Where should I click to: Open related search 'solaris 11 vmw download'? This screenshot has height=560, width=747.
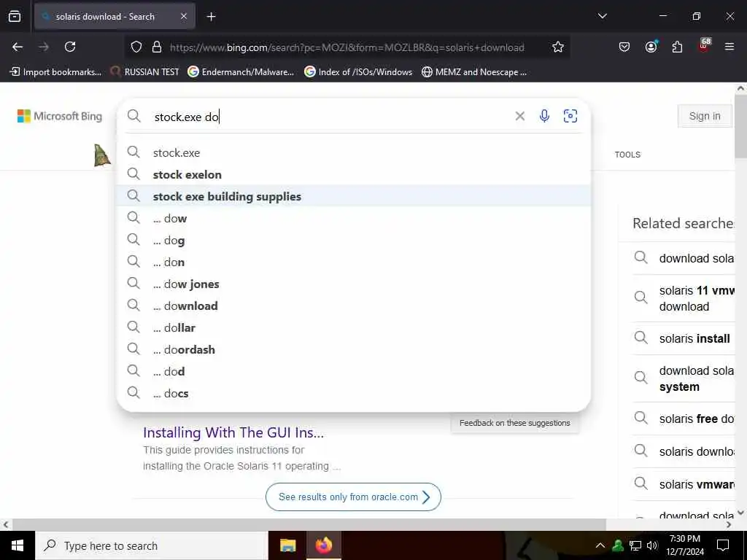683,298
